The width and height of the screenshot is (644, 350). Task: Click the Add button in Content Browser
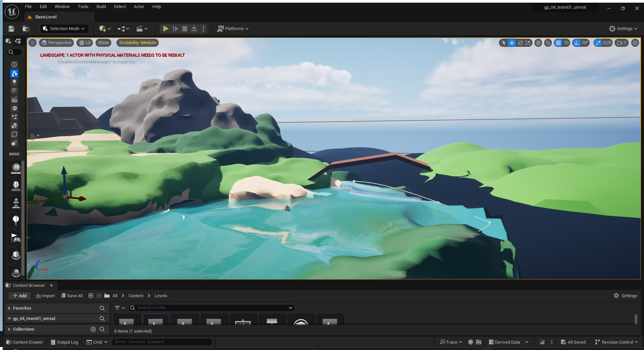point(20,296)
